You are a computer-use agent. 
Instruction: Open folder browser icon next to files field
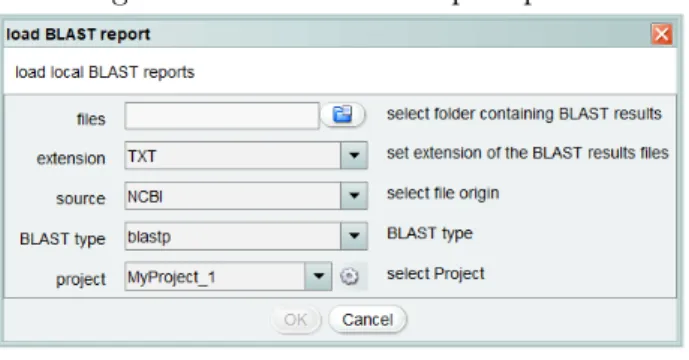click(343, 115)
